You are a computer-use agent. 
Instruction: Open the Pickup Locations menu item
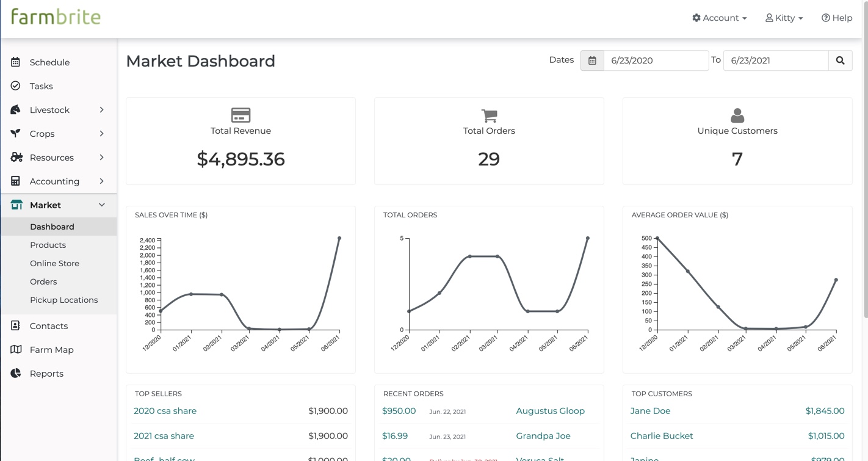coord(63,300)
